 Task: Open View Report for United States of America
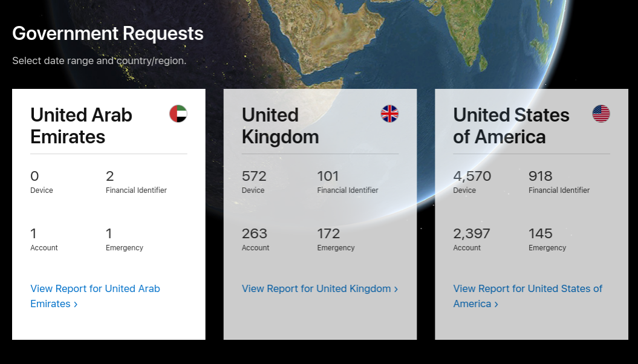coord(528,296)
